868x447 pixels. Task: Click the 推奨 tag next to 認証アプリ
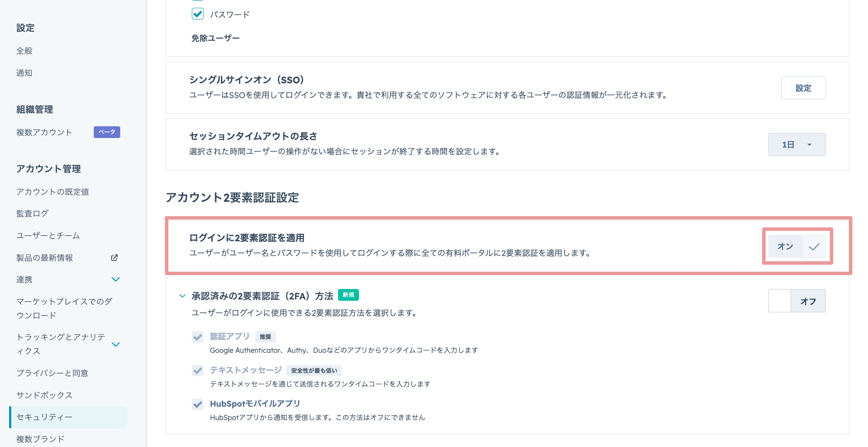pyautogui.click(x=265, y=337)
